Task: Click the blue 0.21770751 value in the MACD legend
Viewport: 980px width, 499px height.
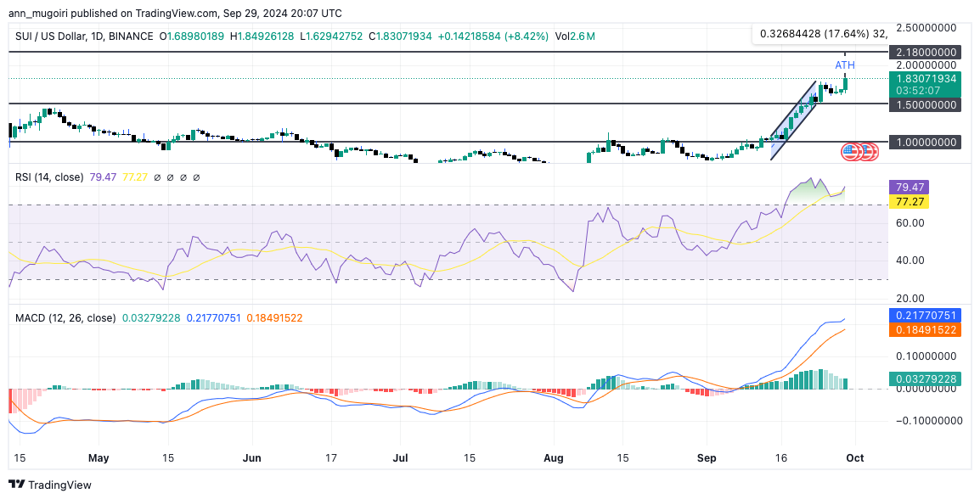Action: [213, 318]
